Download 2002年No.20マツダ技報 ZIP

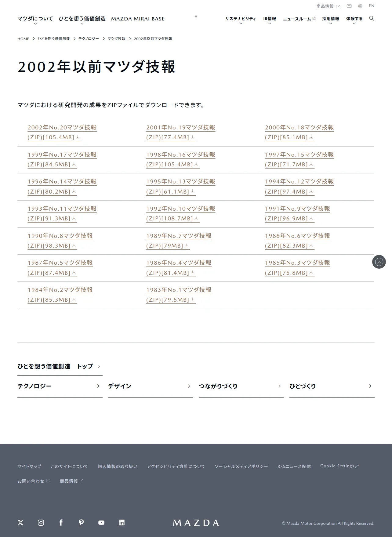(x=62, y=132)
